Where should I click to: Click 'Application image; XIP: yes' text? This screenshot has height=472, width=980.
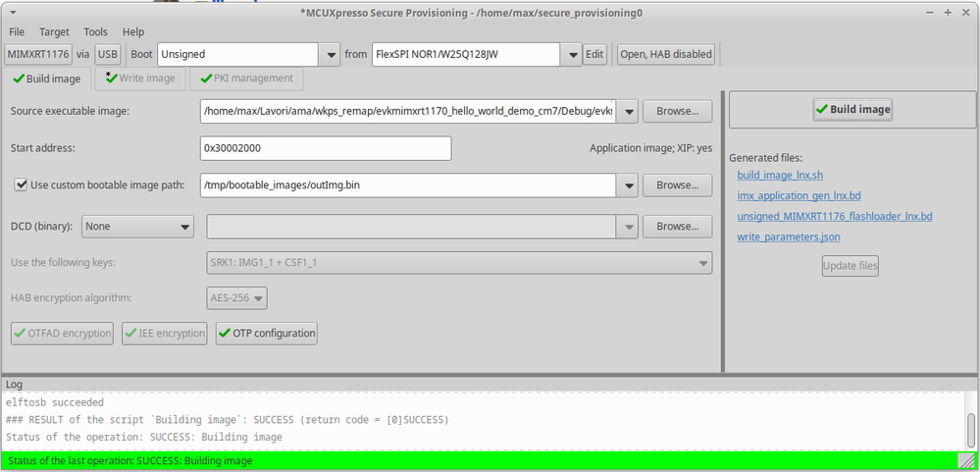(x=650, y=148)
